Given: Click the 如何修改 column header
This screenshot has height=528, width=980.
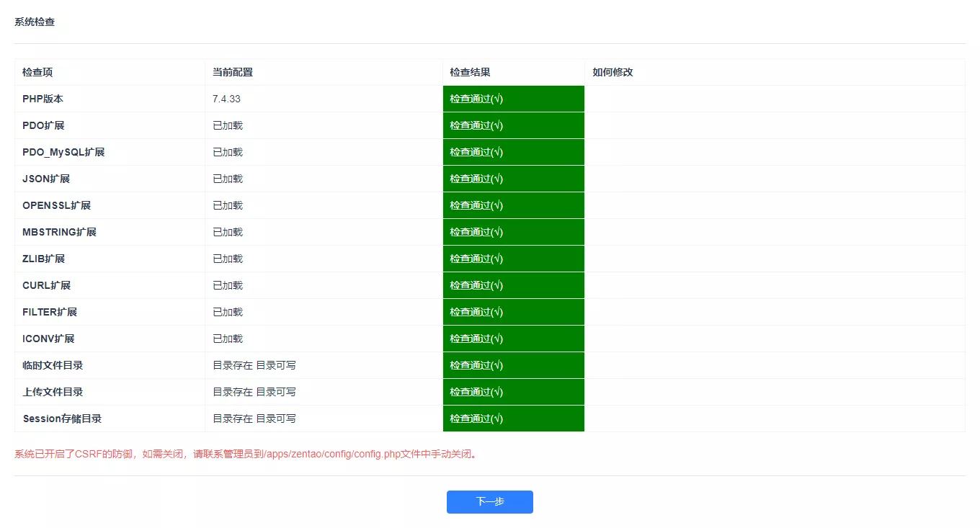Looking at the screenshot, I should [x=612, y=72].
